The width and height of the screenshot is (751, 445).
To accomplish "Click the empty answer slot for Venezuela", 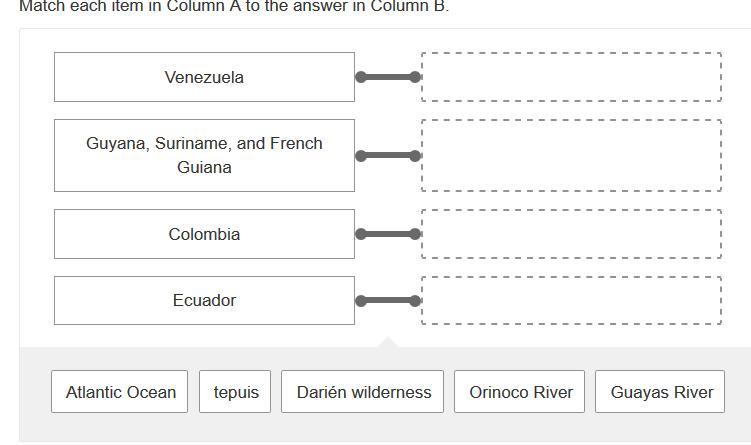I will click(571, 77).
